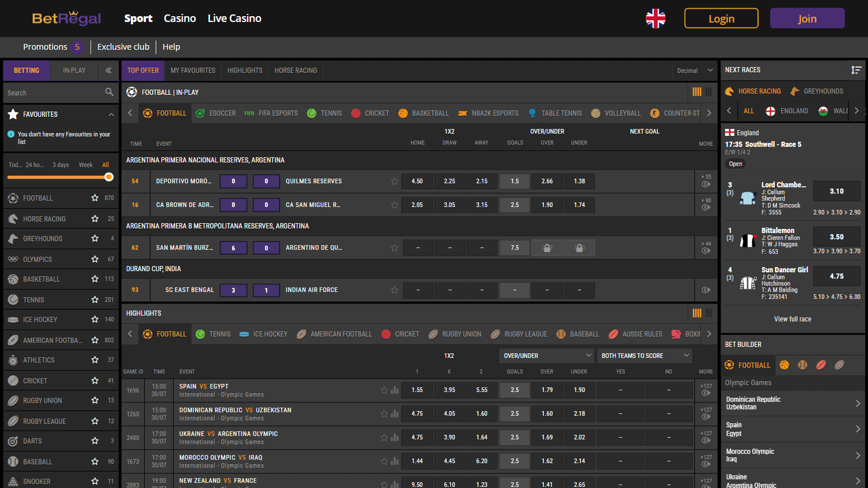Click the BetRegal logo
Viewport: 868px width, 488px height.
click(x=67, y=19)
